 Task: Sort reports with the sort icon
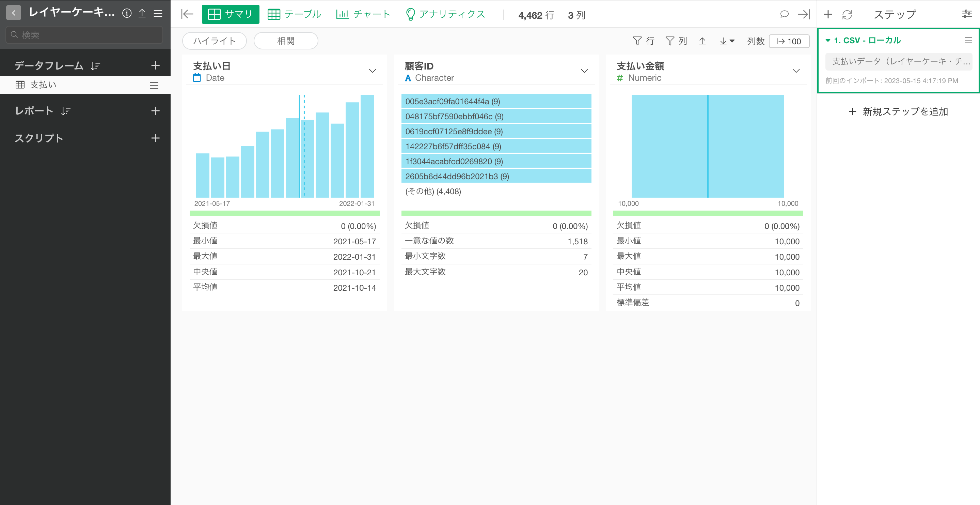(x=66, y=111)
